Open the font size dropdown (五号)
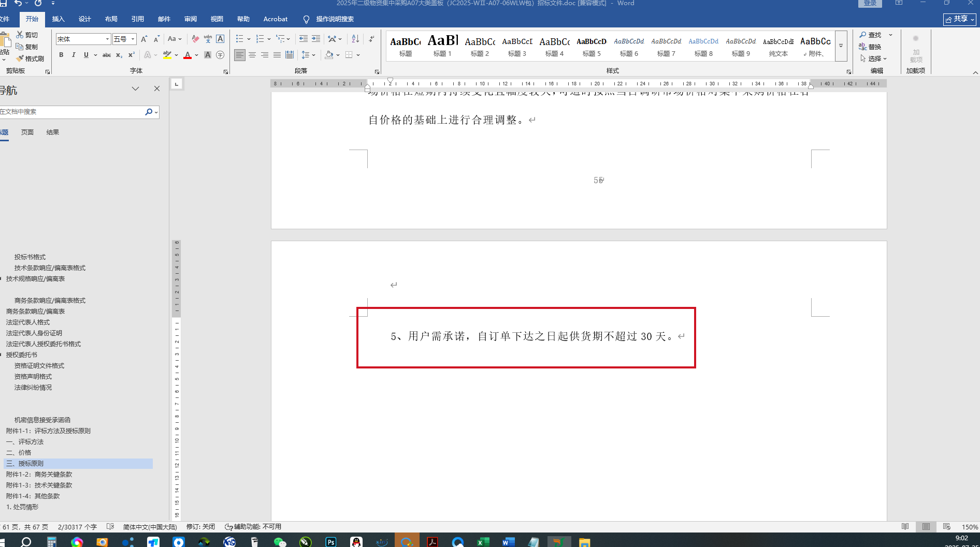 coord(133,39)
